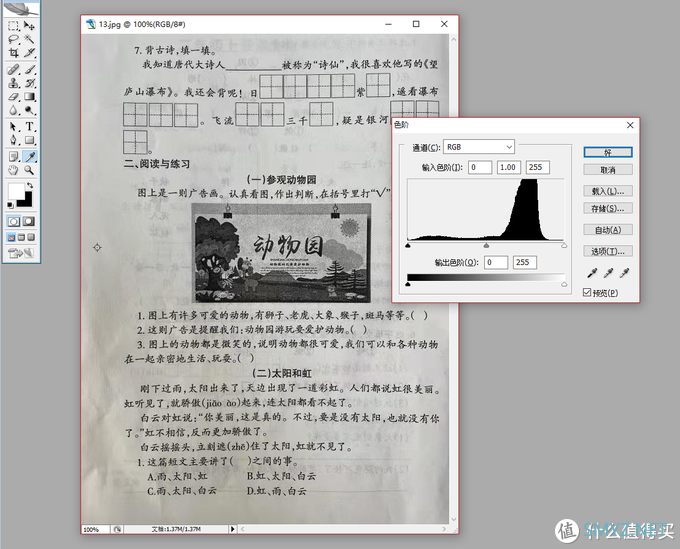
Task: Select the Type tool
Action: click(29, 127)
